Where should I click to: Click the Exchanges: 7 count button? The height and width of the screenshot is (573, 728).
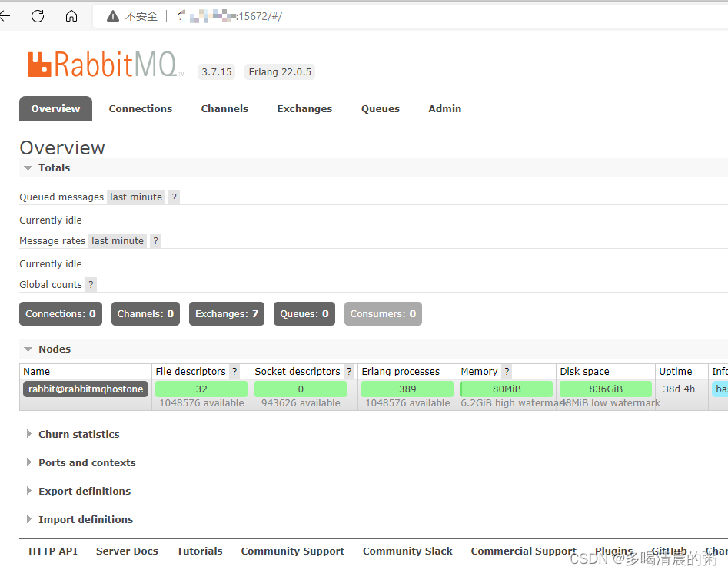click(x=227, y=313)
